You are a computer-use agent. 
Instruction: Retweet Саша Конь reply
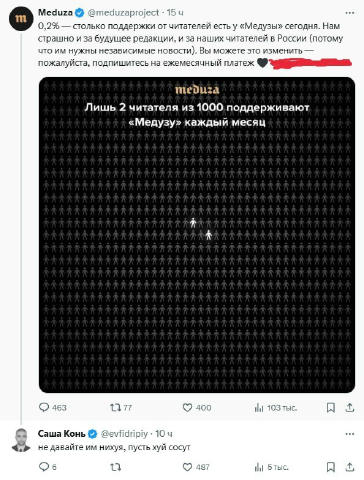pyautogui.click(x=115, y=467)
